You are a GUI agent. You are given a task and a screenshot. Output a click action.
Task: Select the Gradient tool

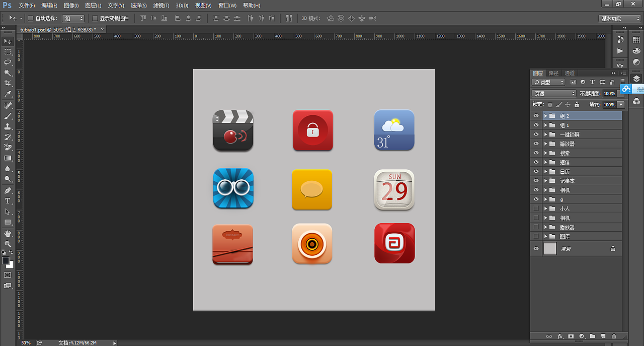click(8, 158)
